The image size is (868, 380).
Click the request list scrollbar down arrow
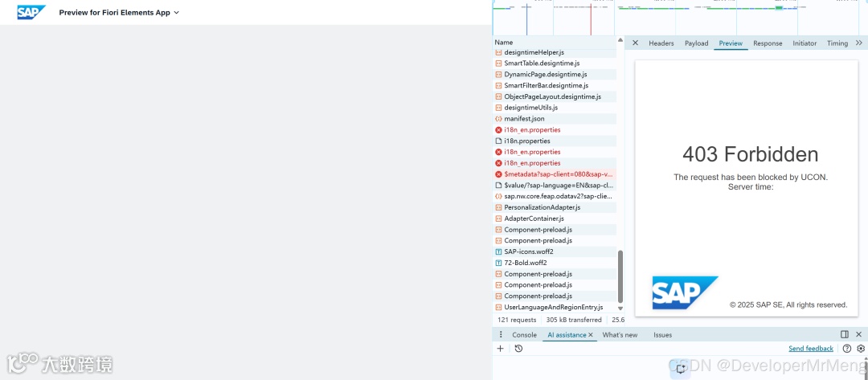[620, 308]
